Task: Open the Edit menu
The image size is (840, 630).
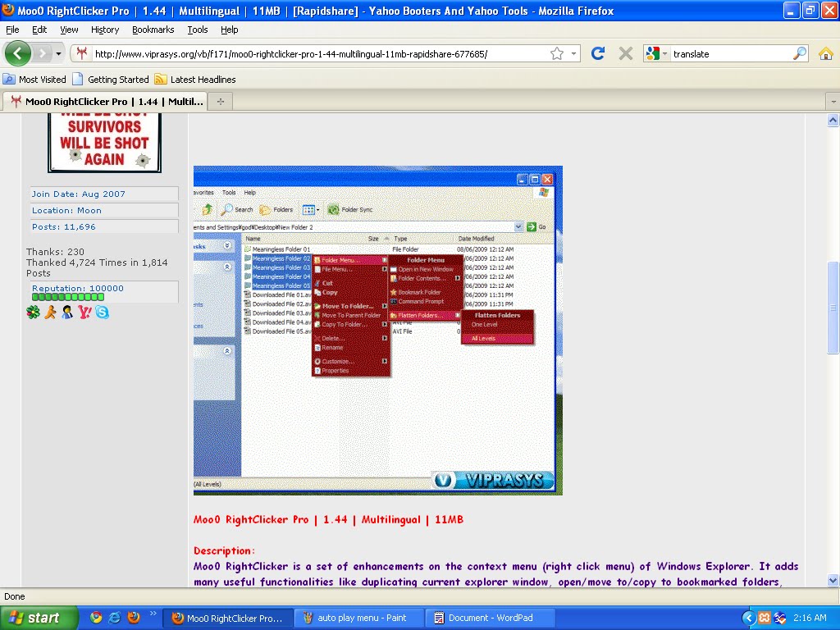Action: tap(39, 30)
